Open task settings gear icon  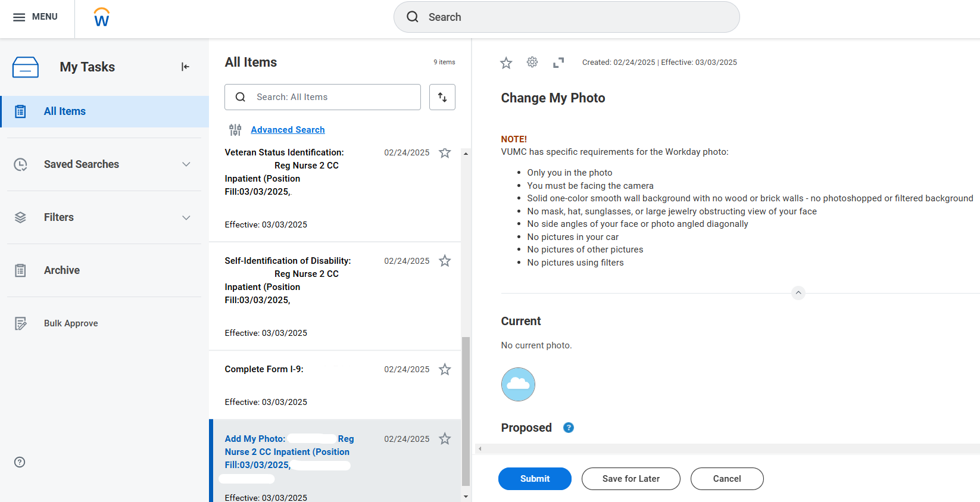(x=532, y=63)
